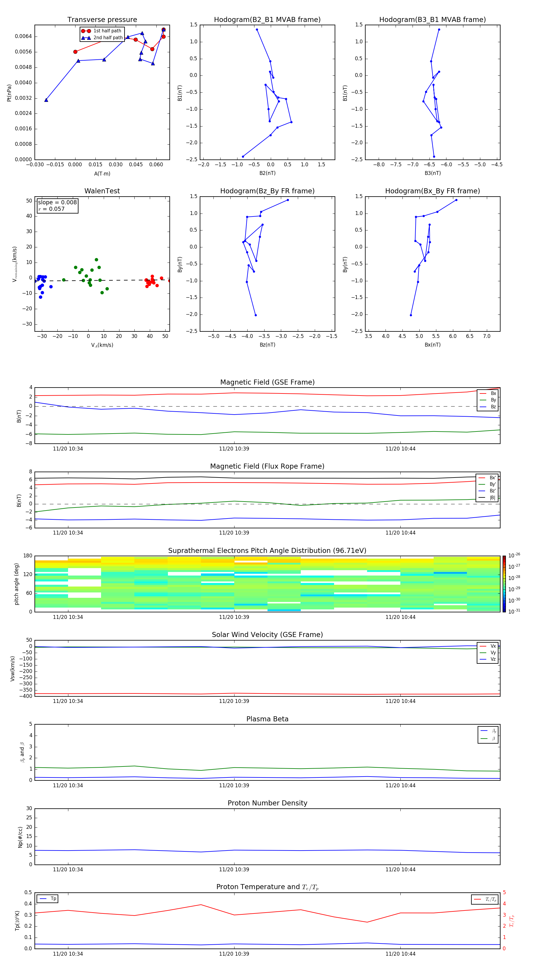535x980 pixels.
Task: Click the '1st half path' legend entry
Action: (x=101, y=31)
